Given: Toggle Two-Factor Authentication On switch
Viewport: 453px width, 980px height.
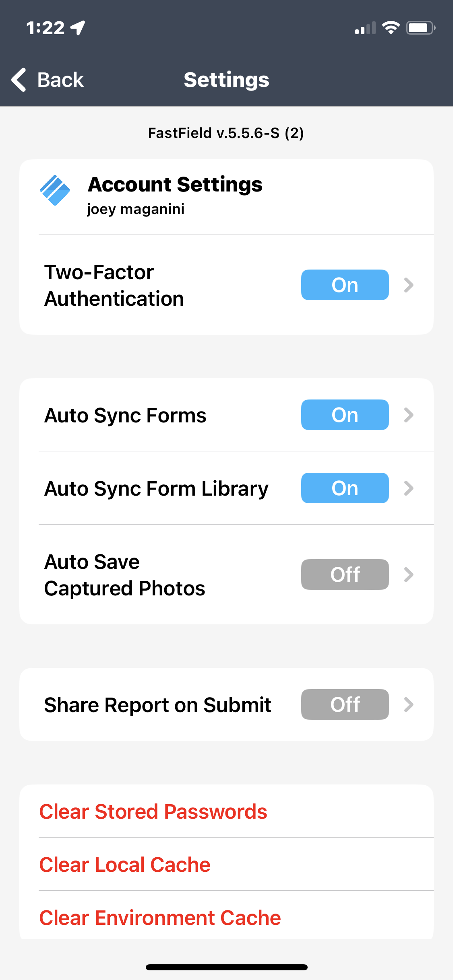Looking at the screenshot, I should tap(345, 285).
